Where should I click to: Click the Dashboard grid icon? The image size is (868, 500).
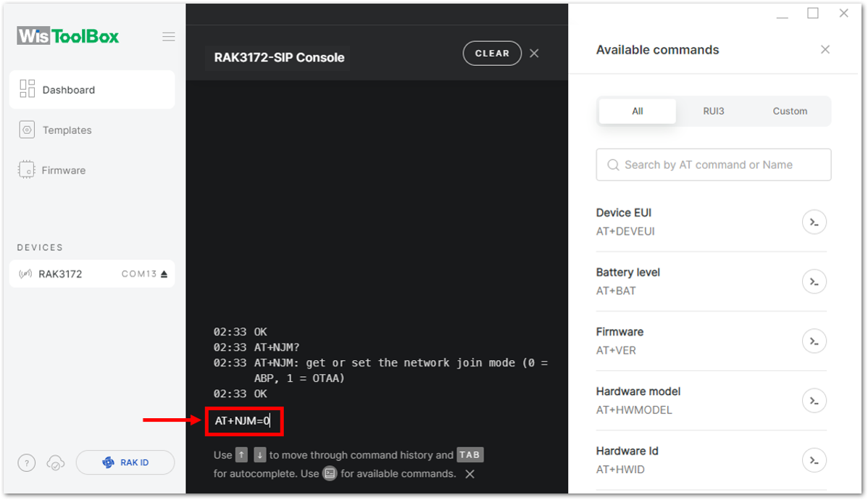27,88
